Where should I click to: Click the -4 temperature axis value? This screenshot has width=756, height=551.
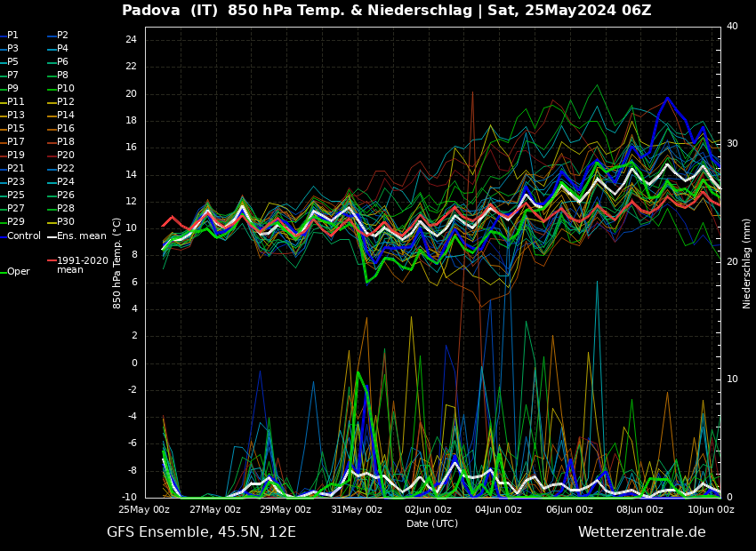point(133,416)
